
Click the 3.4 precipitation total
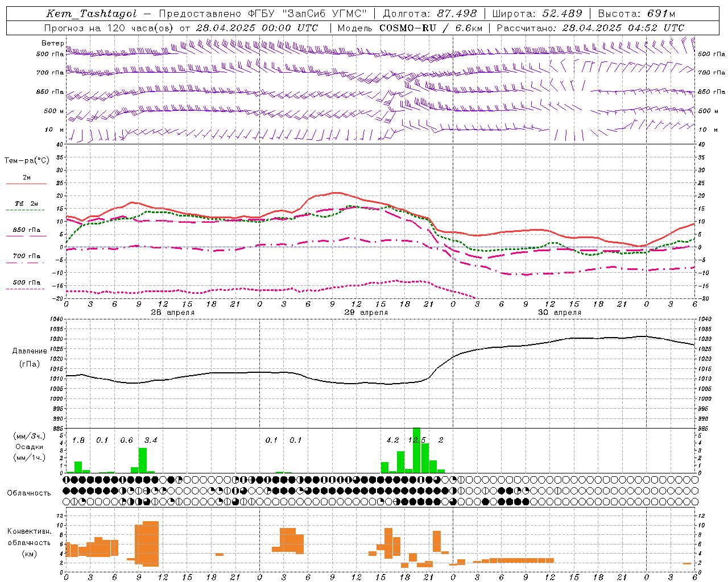click(x=150, y=440)
